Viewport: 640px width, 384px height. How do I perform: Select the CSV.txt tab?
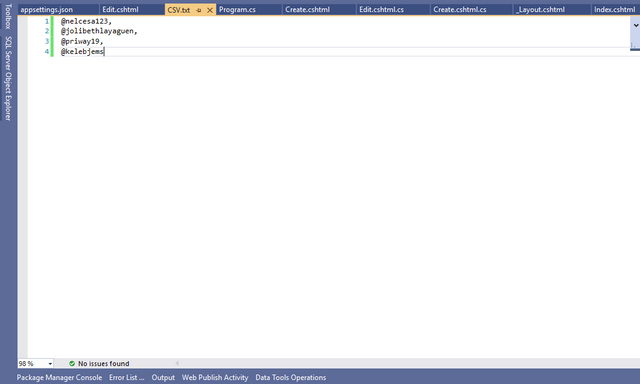tap(179, 10)
